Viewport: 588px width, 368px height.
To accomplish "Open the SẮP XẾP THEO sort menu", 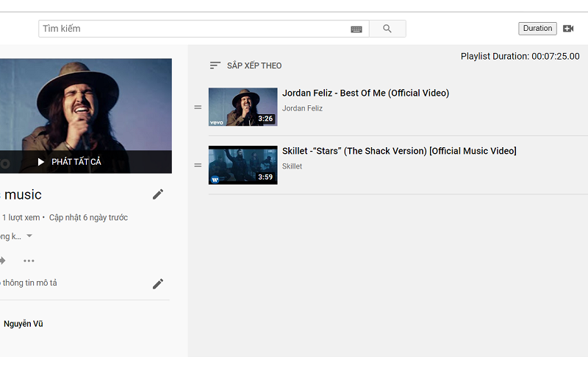I will [245, 66].
